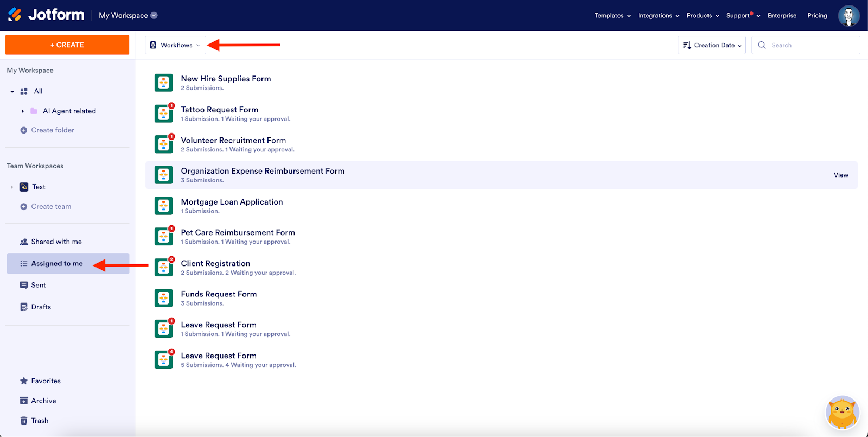Click View on Organization Expense Reimbursement Form
This screenshot has height=437, width=868.
pos(841,175)
